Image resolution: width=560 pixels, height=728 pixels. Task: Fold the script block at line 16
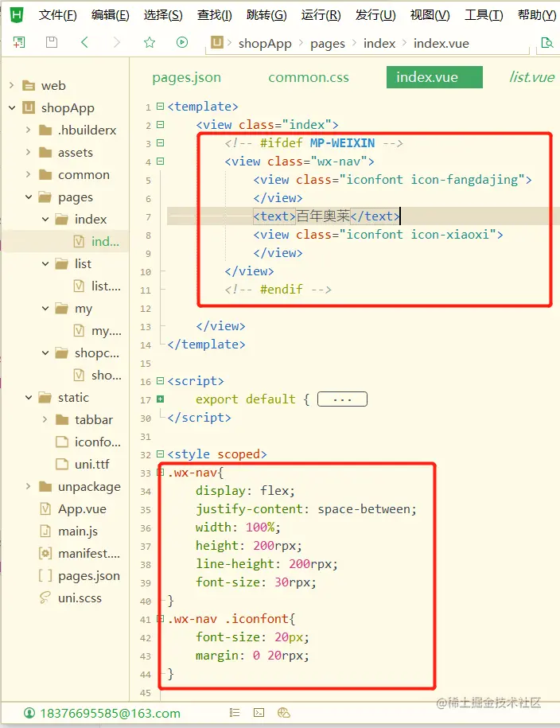160,381
